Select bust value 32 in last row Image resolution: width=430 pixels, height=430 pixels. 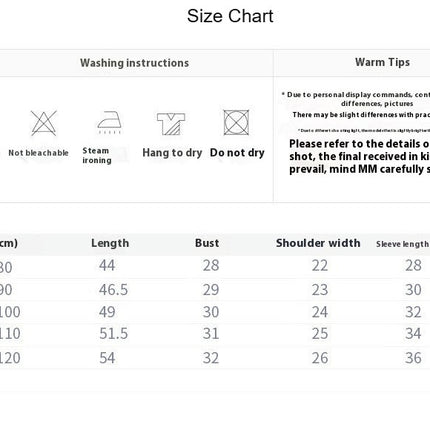click(x=211, y=358)
